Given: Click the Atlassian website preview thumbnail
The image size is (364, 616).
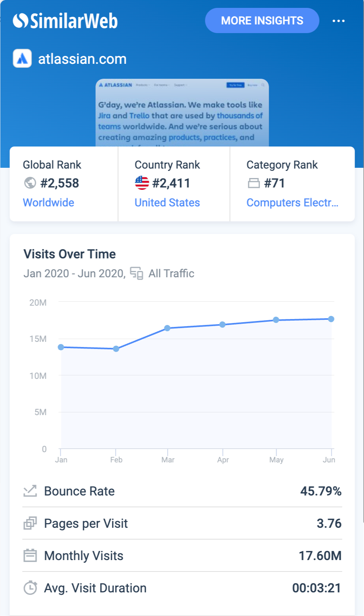Looking at the screenshot, I should point(182,113).
